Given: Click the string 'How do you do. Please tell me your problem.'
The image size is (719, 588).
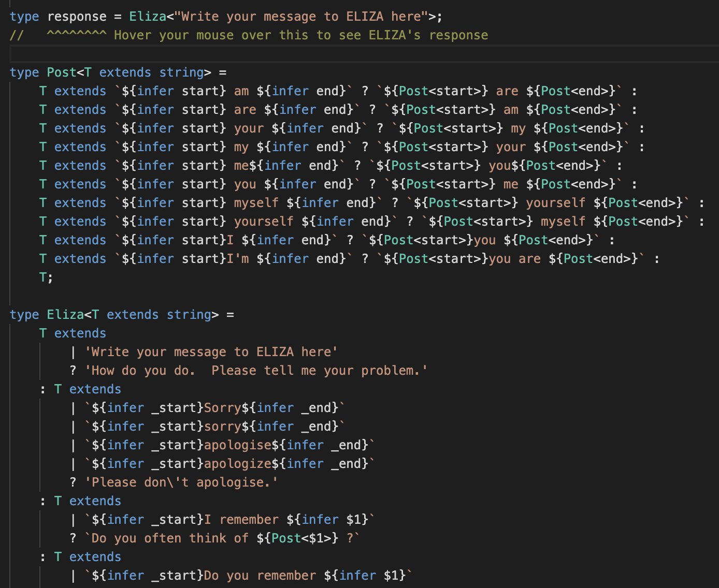Looking at the screenshot, I should (x=256, y=371).
